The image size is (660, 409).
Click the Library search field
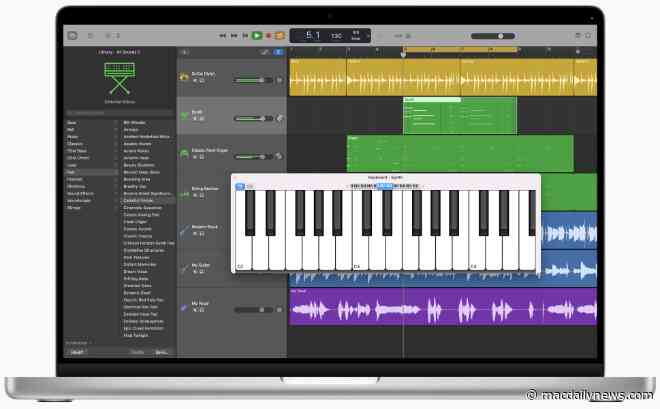(x=120, y=113)
